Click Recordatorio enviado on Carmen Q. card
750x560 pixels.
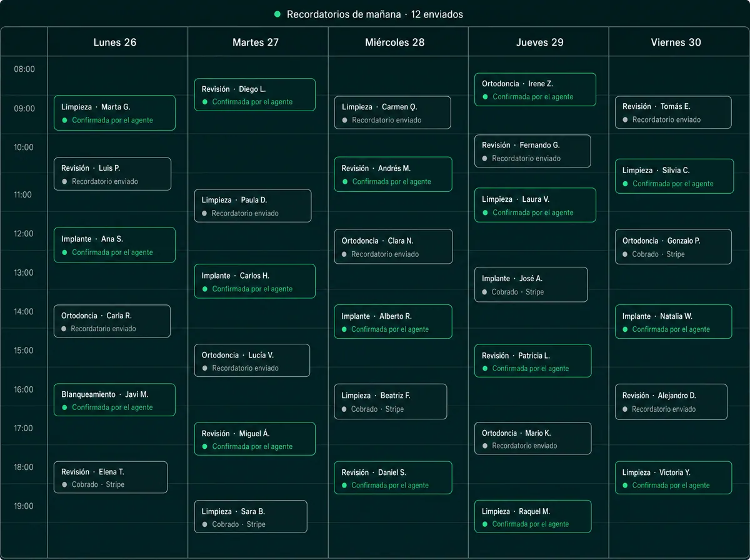point(387,120)
